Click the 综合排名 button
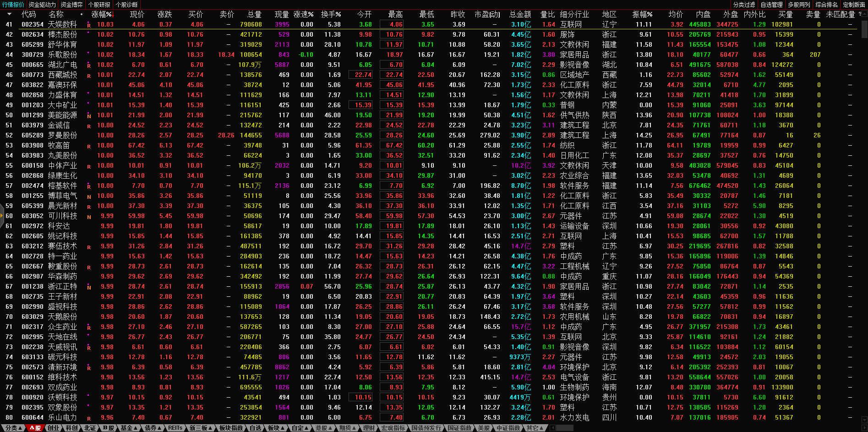The height and width of the screenshot is (432, 868). (826, 5)
